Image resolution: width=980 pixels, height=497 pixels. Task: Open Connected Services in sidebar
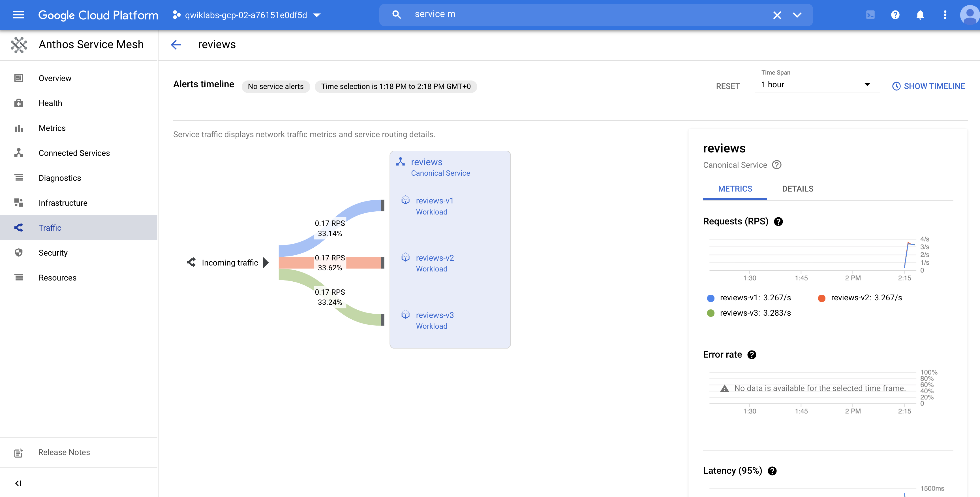coord(79,153)
